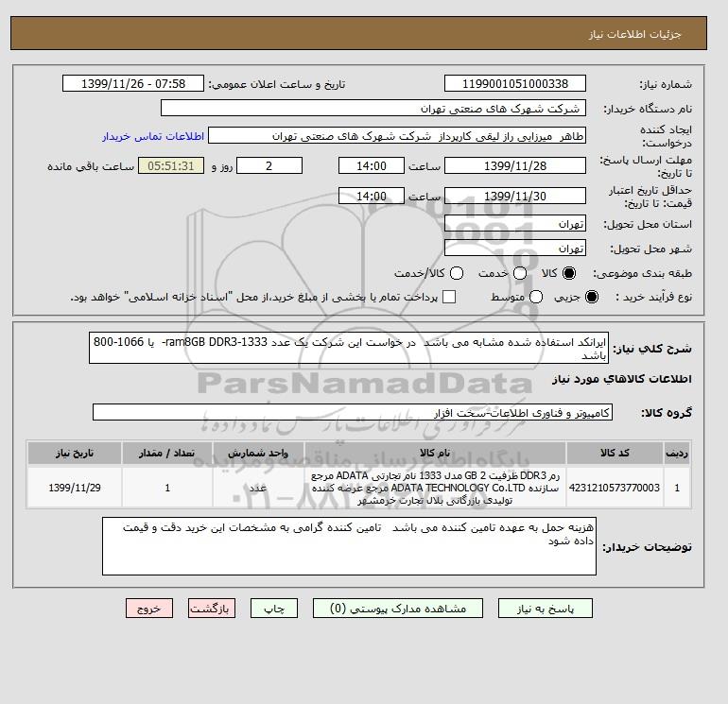Click the تعداد / مقدار column header

[x=167, y=453]
